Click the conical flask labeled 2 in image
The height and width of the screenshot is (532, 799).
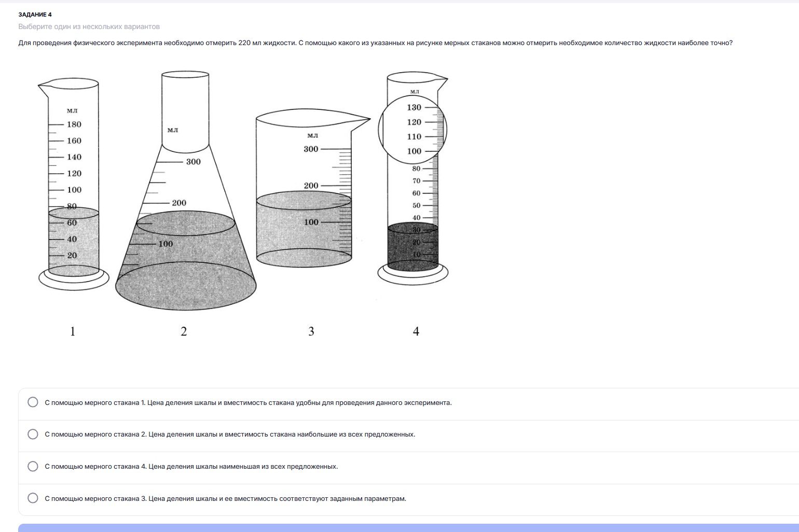tap(185, 191)
